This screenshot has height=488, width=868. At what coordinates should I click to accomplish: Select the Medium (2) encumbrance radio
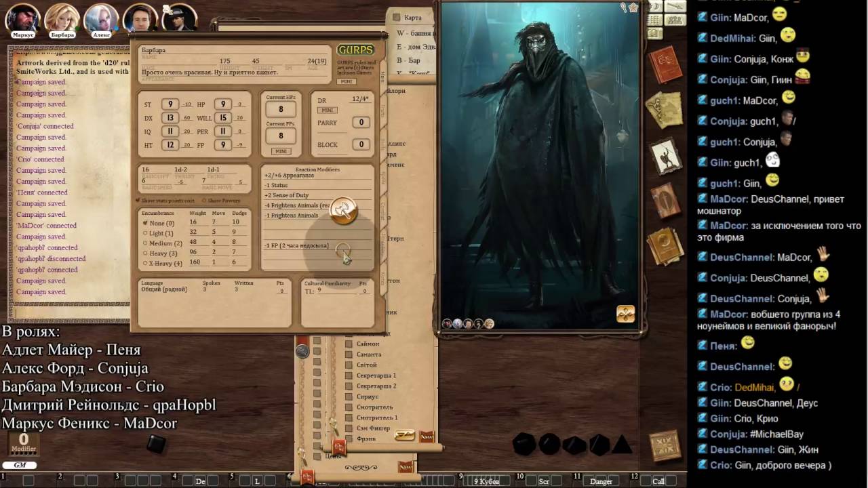(144, 243)
